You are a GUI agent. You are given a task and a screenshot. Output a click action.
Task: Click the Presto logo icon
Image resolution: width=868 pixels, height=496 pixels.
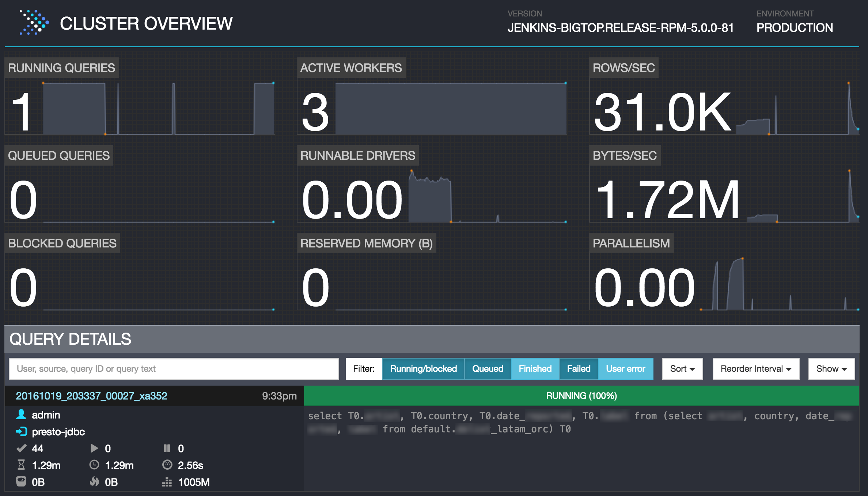[x=34, y=23]
